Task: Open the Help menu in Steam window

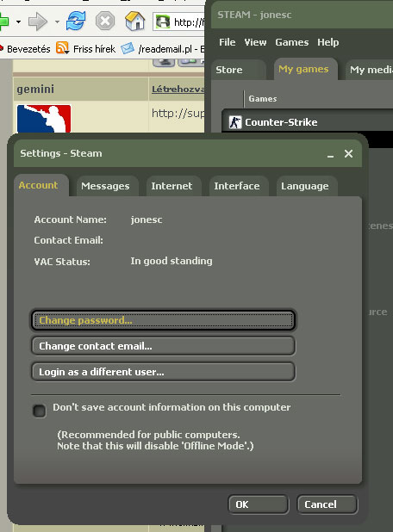Action: click(328, 42)
